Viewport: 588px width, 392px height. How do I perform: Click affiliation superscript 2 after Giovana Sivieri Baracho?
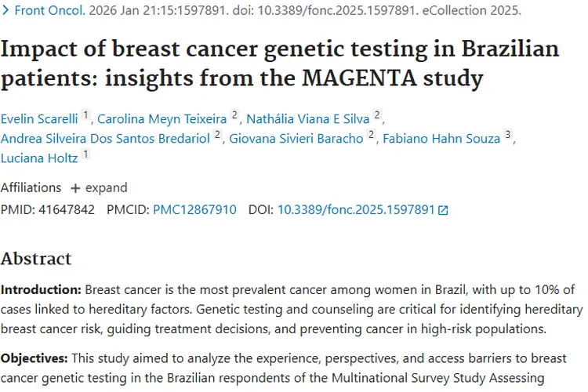(x=371, y=136)
